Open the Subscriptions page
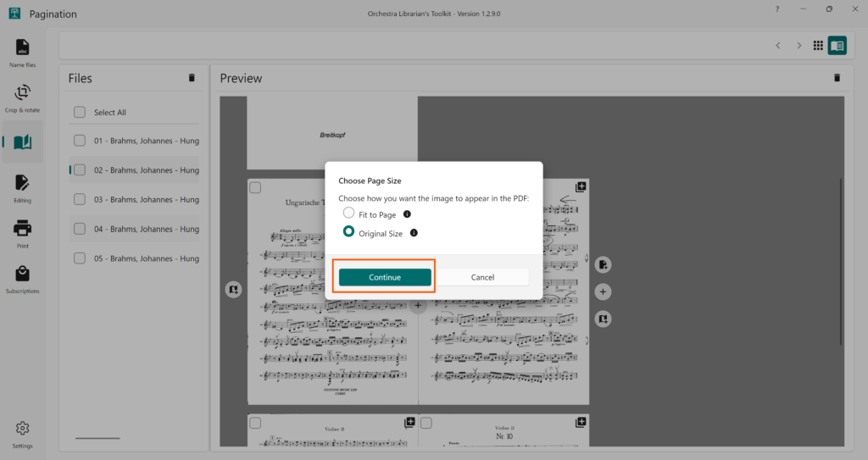Screen dimensions: 868x460 pos(23,278)
